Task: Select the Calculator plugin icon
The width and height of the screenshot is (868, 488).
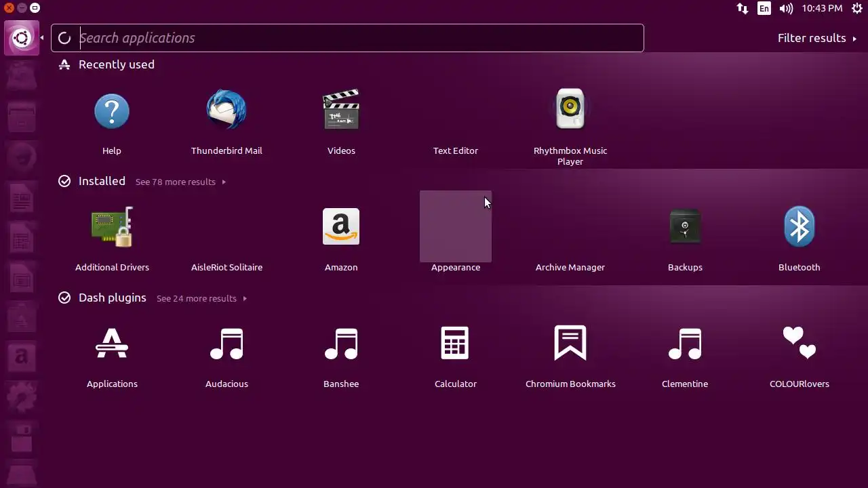Action: point(456,343)
